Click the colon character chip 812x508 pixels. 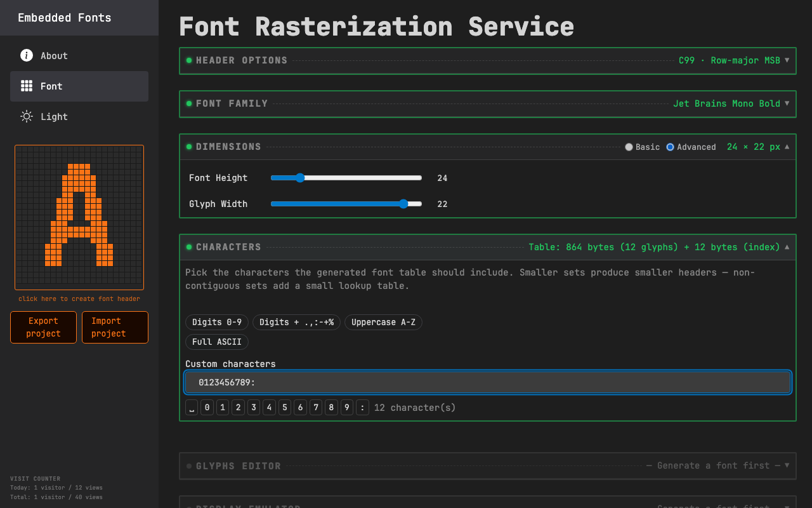[362, 407]
